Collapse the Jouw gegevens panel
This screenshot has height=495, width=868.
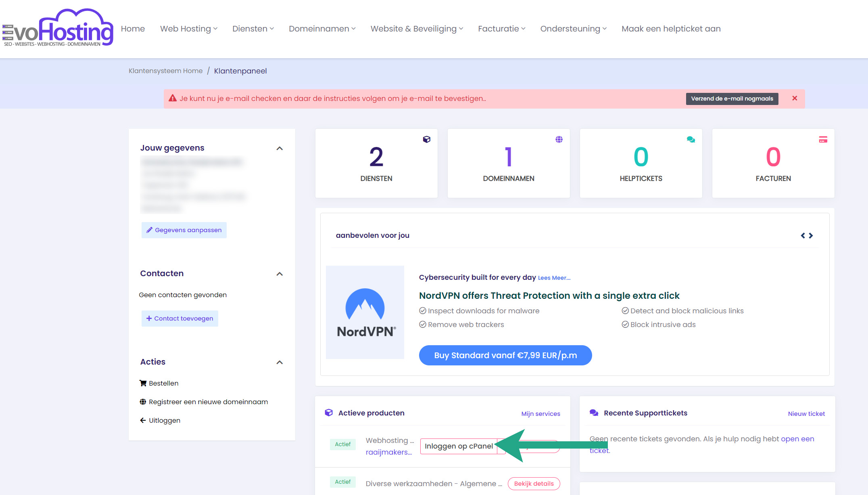pos(280,148)
